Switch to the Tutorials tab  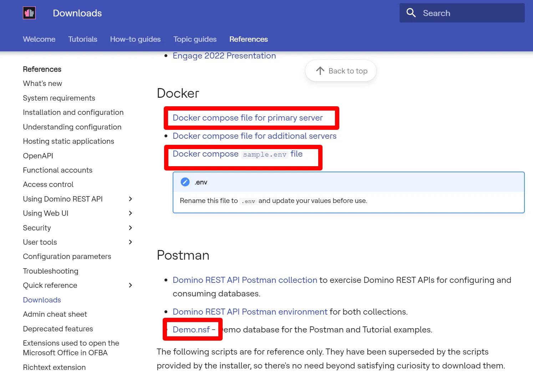pyautogui.click(x=82, y=39)
